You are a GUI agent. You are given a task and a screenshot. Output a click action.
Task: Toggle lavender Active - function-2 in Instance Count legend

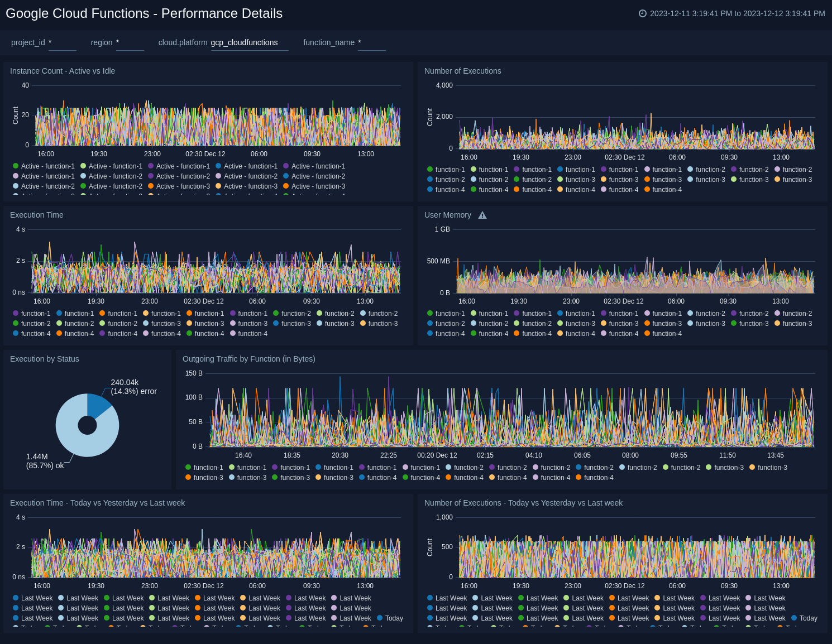coord(247,176)
